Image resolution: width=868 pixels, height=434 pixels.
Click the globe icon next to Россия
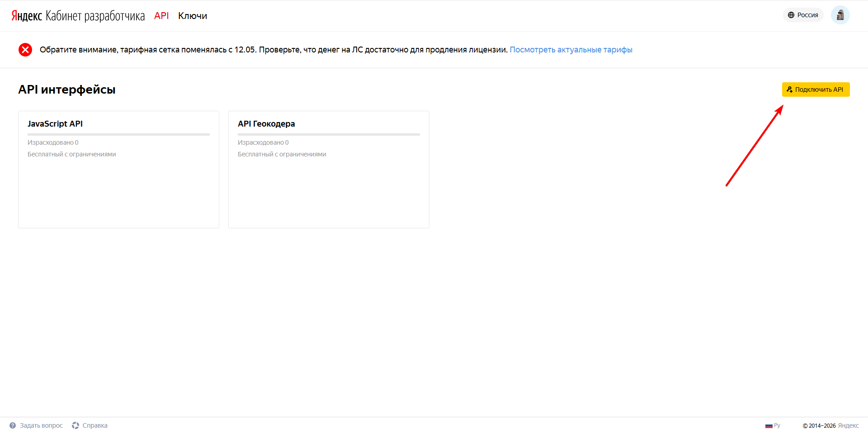(x=791, y=15)
